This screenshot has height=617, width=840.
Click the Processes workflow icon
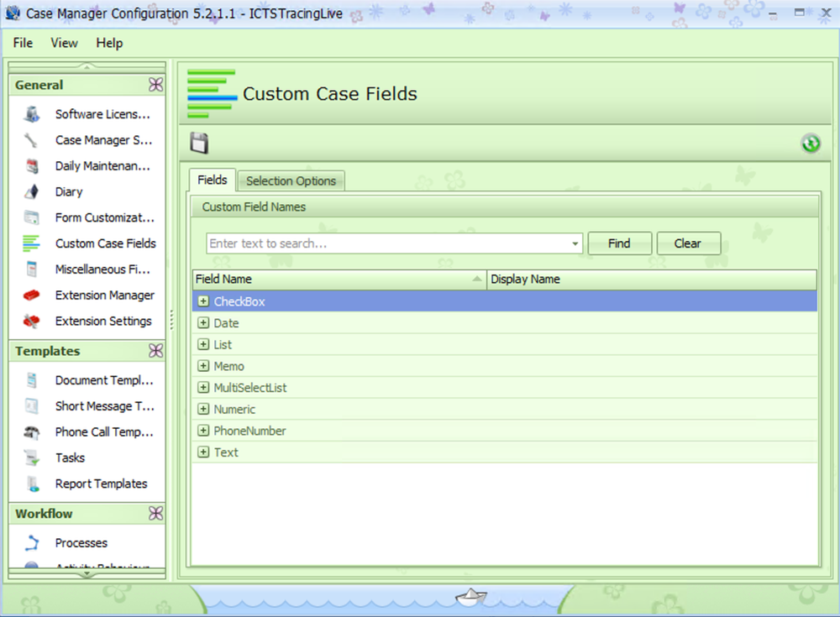pyautogui.click(x=32, y=543)
